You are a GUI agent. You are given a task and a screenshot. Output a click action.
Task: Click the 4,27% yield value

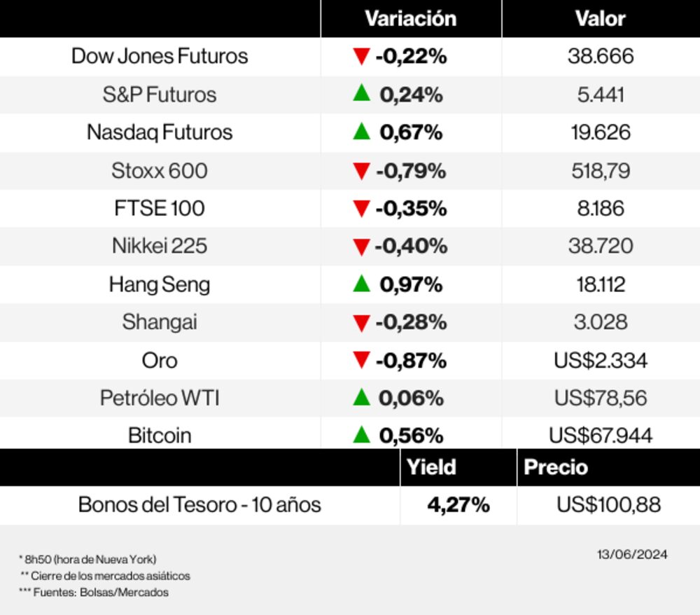[x=458, y=504]
